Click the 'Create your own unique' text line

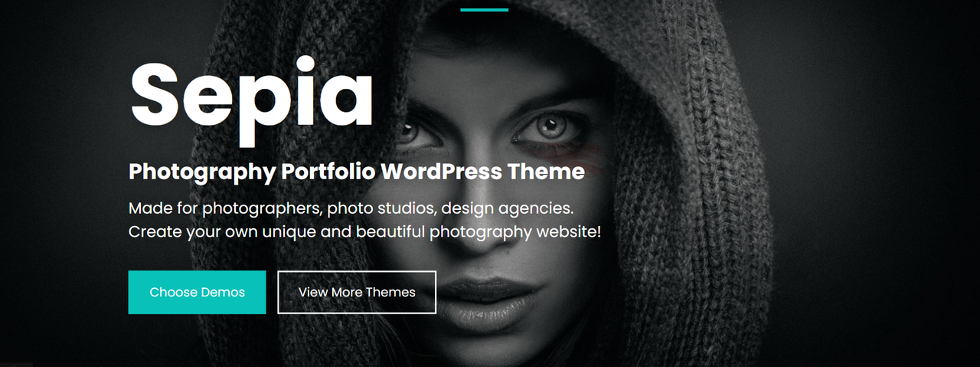(364, 231)
